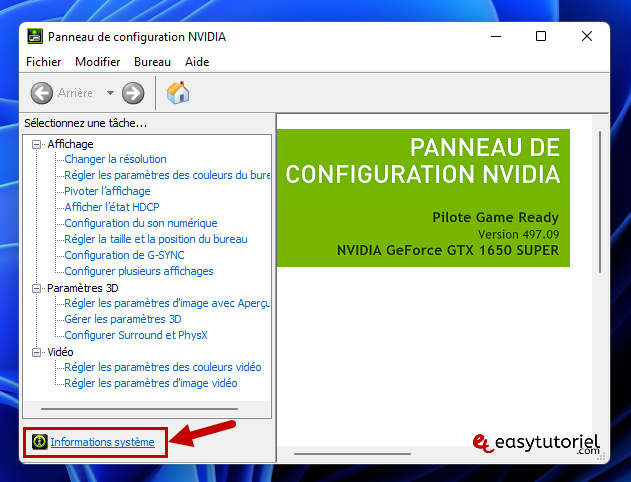The height and width of the screenshot is (482, 631).
Task: Click the right pane horizontal scrollbar
Action: pyautogui.click(x=353, y=454)
